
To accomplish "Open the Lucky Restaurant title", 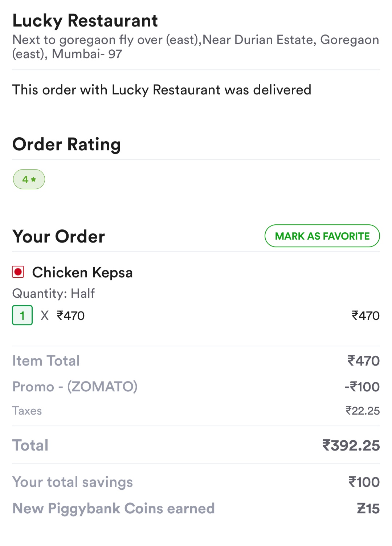I will point(85,21).
